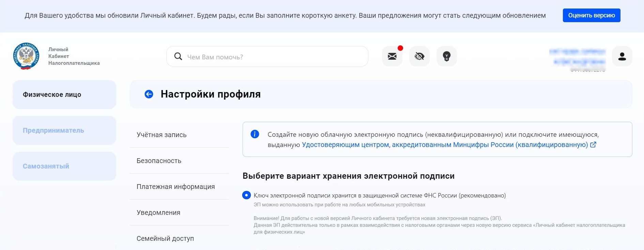
Task: Open the user profile avatar icon
Action: tap(622, 56)
